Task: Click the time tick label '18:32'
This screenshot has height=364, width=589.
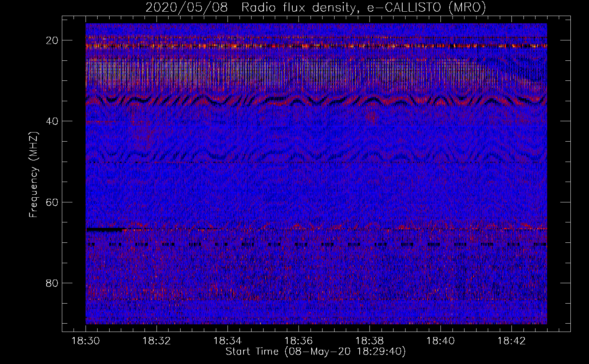Action: point(157,341)
